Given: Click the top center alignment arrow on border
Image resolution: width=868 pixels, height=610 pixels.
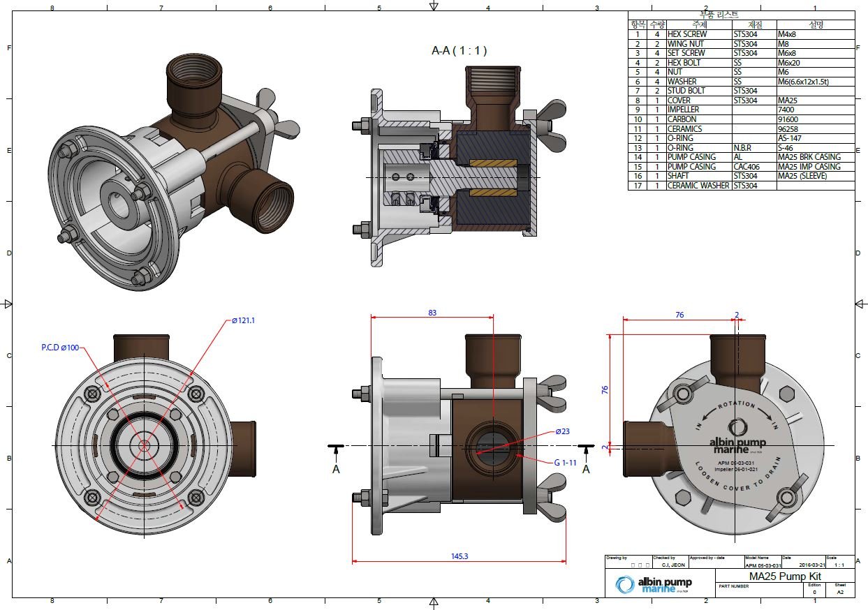Looking at the screenshot, I should [434, 6].
